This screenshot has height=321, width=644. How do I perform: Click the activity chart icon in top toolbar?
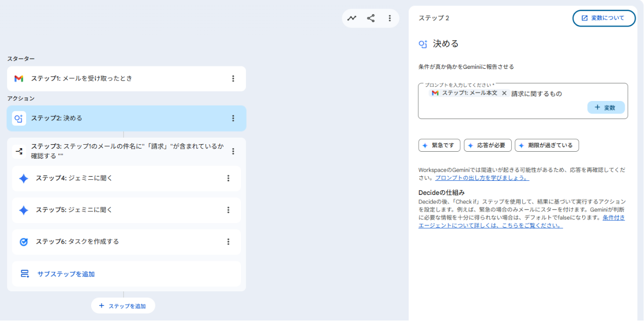[x=352, y=18]
